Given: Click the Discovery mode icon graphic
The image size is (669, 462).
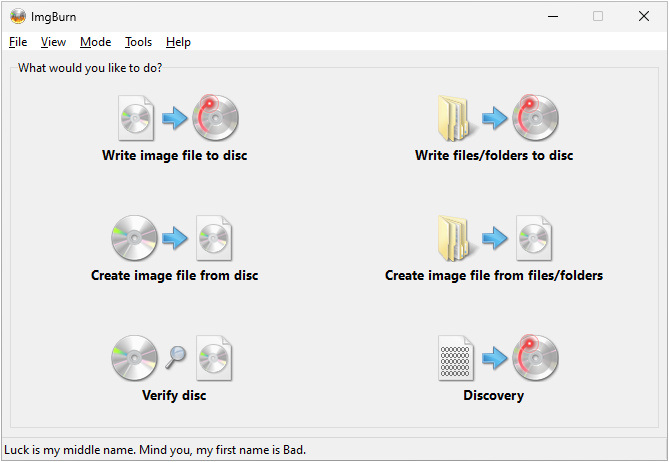Looking at the screenshot, I should pyautogui.click(x=498, y=358).
